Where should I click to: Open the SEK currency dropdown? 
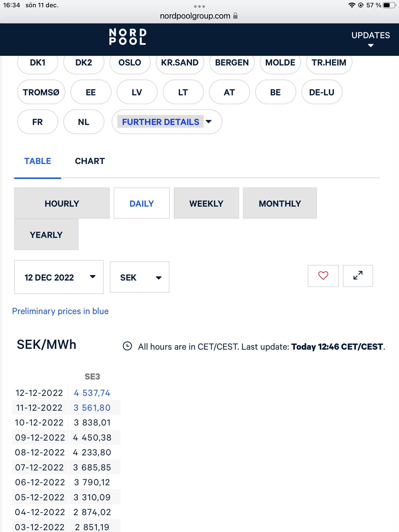139,277
